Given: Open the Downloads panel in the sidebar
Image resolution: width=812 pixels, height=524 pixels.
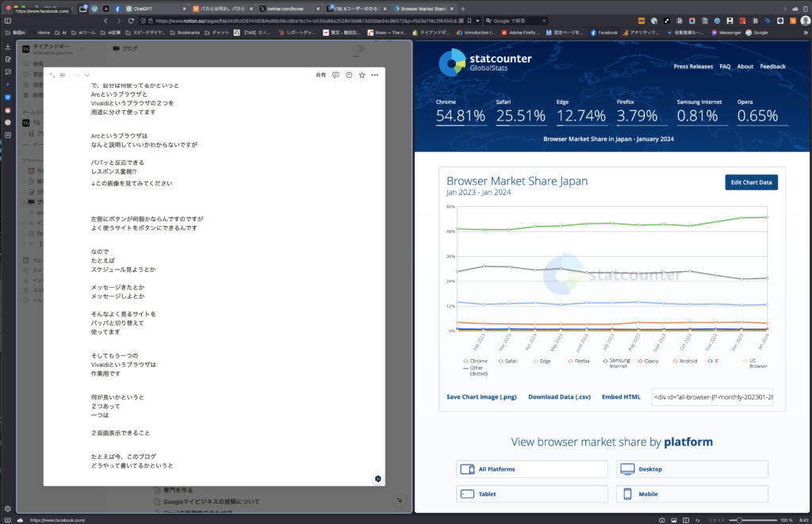Looking at the screenshot, I should coord(8,47).
